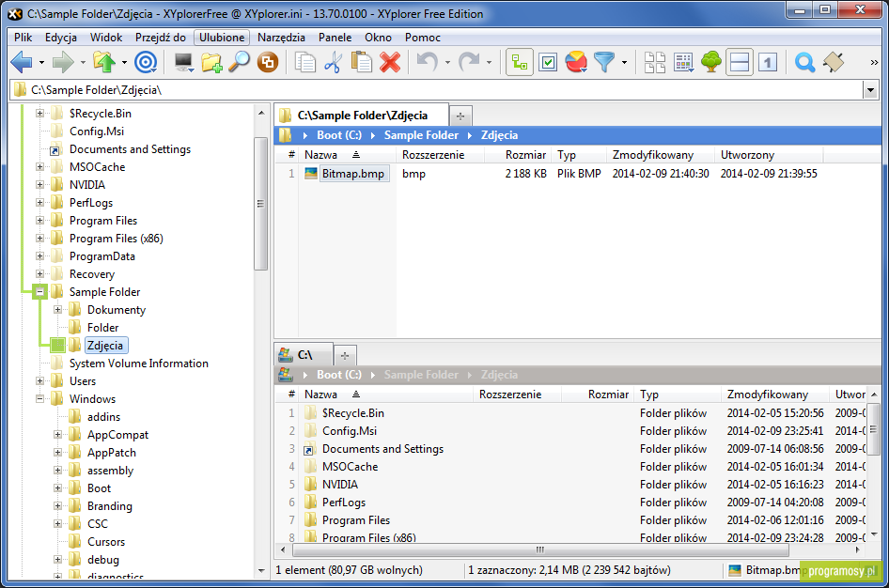Image resolution: width=889 pixels, height=588 pixels.
Task: Select the Bitmap.bmp file
Action: [352, 174]
